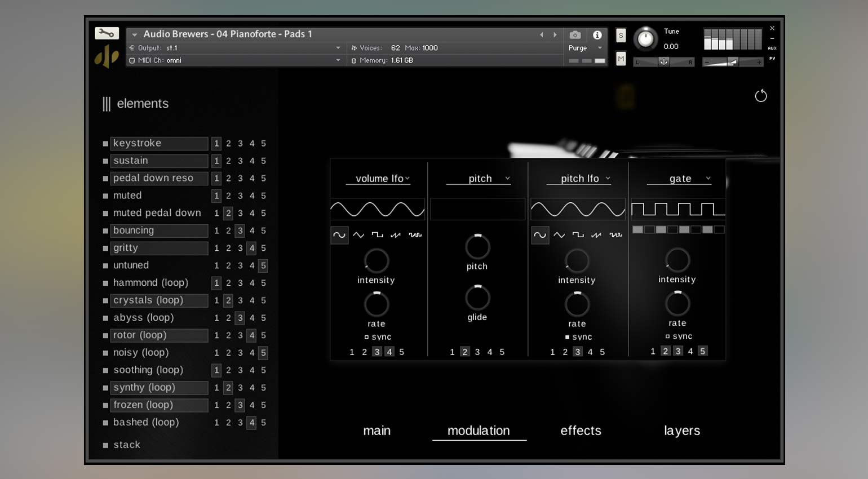Screen dimensions: 868x479
Task: Click the AUX button in header
Action: (772, 48)
